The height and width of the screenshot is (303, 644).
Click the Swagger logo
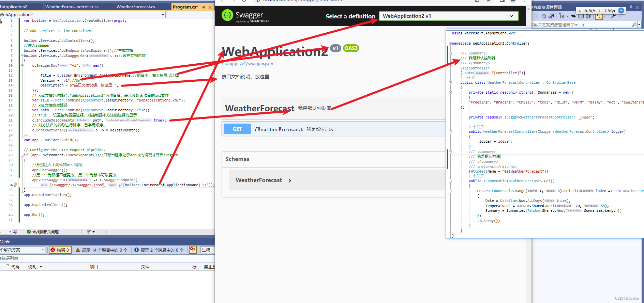click(x=245, y=16)
